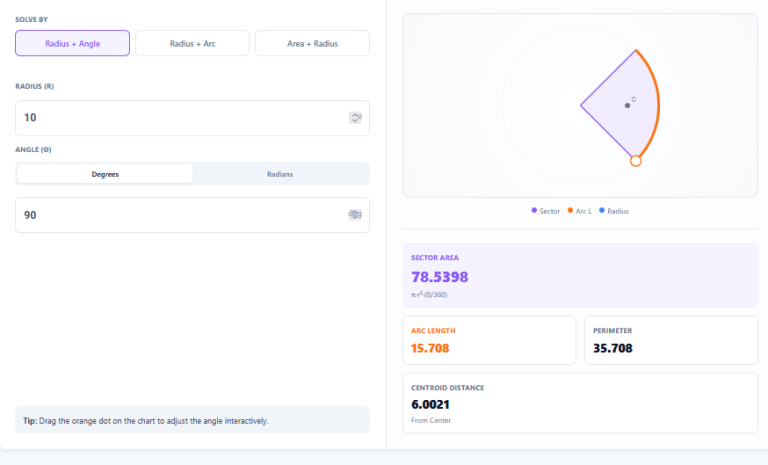Click the radius field stepper icon
The image size is (768, 465).
click(355, 118)
